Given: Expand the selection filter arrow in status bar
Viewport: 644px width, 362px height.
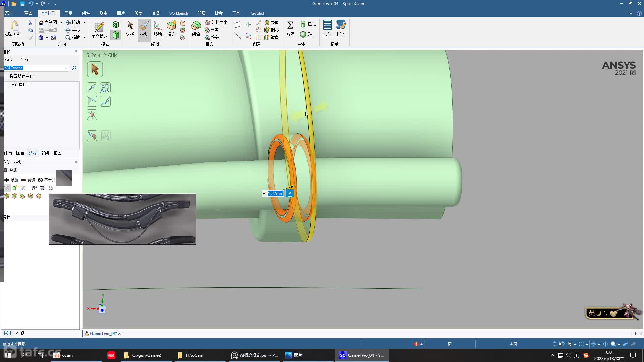Looking at the screenshot, I should 575,344.
